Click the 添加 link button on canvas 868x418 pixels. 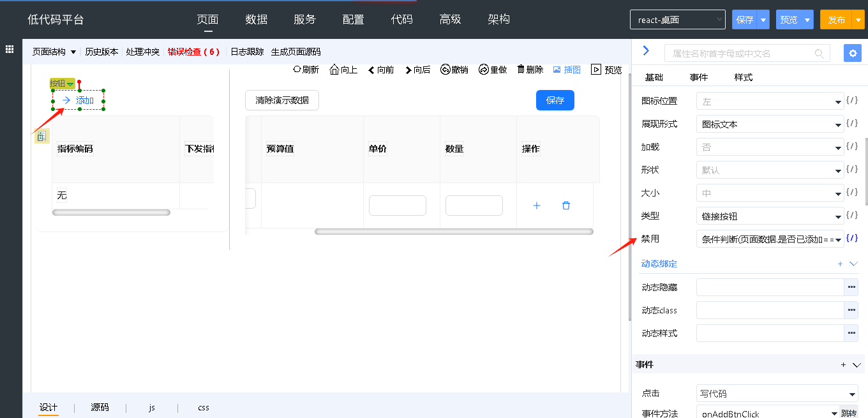click(79, 100)
